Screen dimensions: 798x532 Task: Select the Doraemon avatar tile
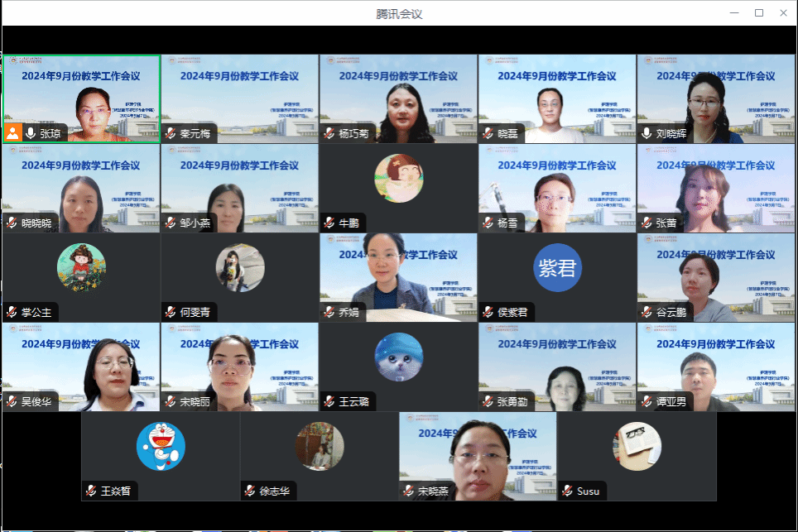[161, 446]
